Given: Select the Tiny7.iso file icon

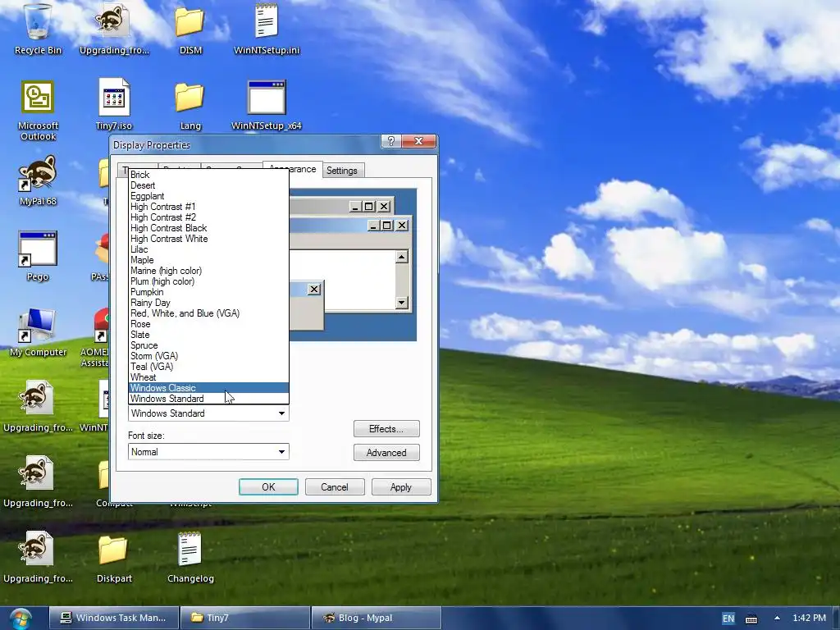Looking at the screenshot, I should (113, 105).
